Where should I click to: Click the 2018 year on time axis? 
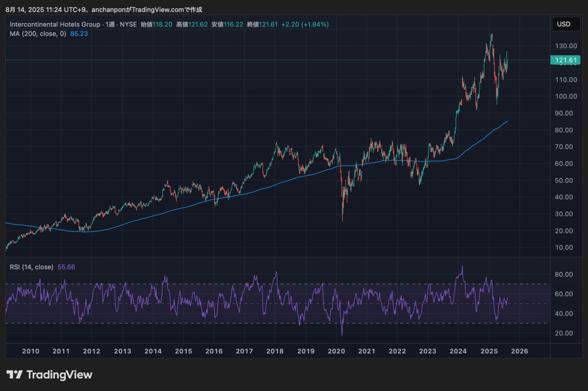point(275,351)
